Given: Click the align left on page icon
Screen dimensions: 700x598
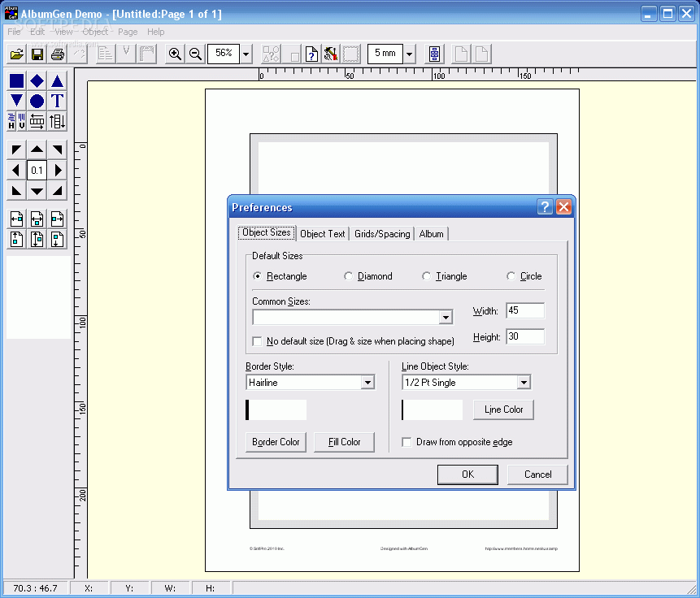Looking at the screenshot, I should (16, 219).
